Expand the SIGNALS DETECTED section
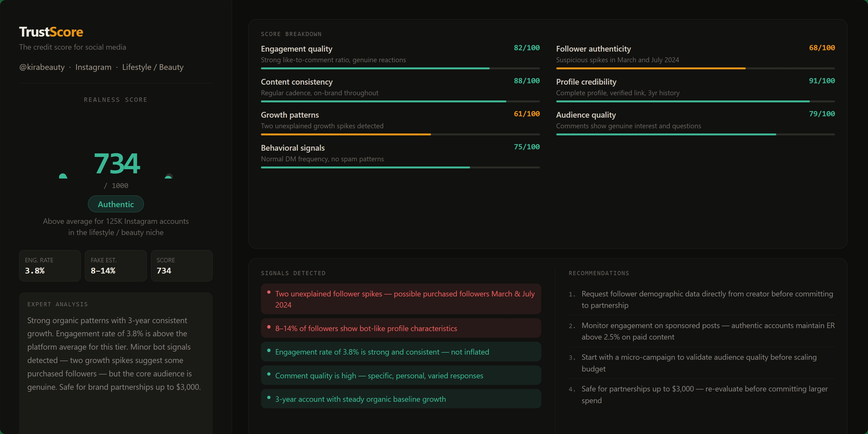The image size is (868, 434). (293, 273)
